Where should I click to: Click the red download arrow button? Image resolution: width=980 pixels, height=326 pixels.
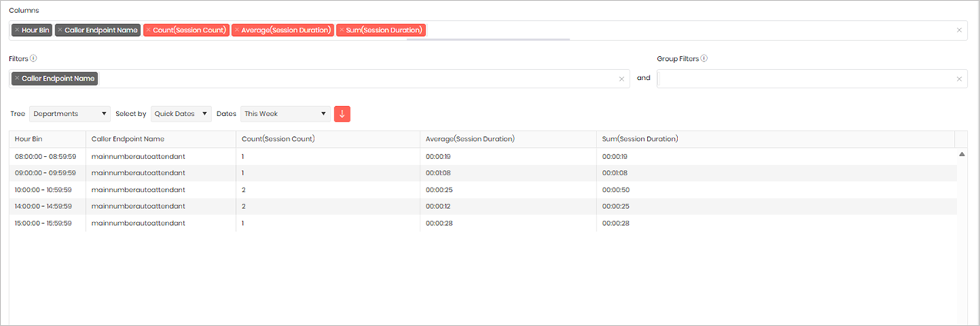pyautogui.click(x=342, y=114)
